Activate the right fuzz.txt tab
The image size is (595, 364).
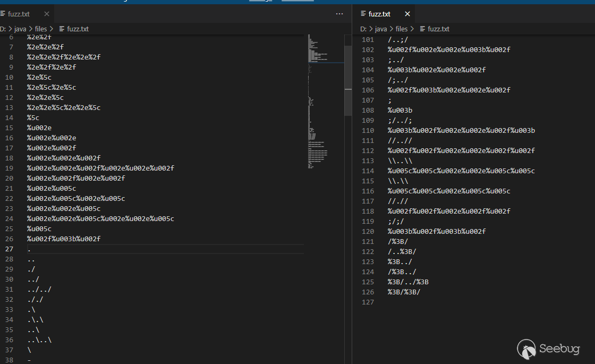click(379, 14)
